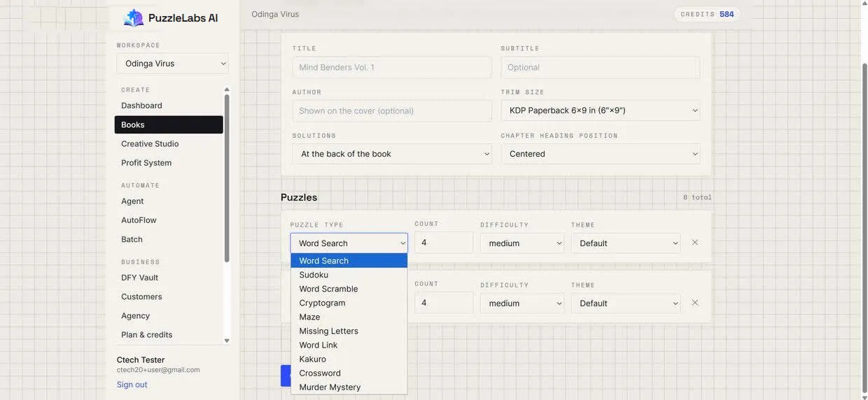868x400 pixels.
Task: Remove the second puzzle row with X
Action: click(695, 303)
